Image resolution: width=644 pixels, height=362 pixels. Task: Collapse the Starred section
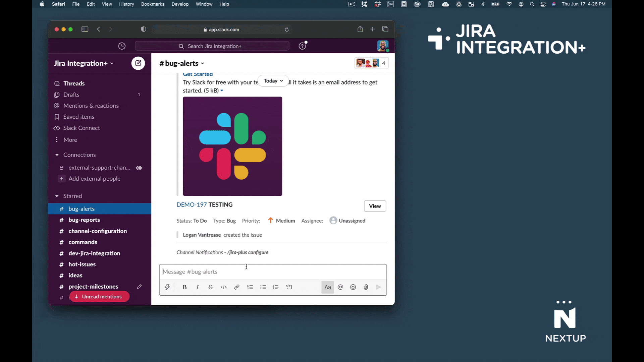point(57,196)
